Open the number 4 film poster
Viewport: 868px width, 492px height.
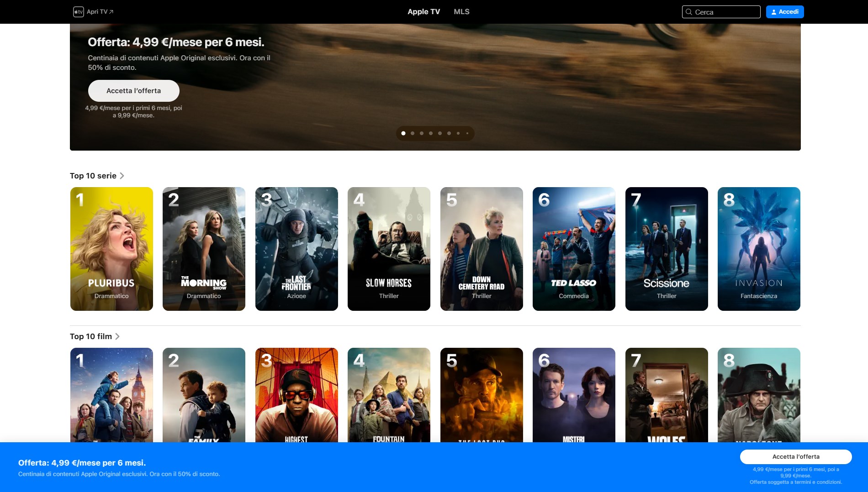389,395
